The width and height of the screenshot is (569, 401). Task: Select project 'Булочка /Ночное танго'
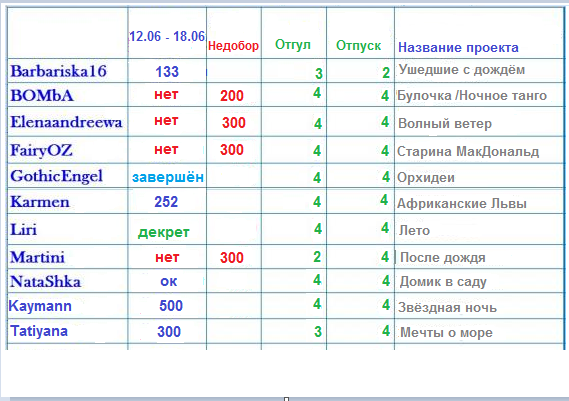[x=472, y=96]
